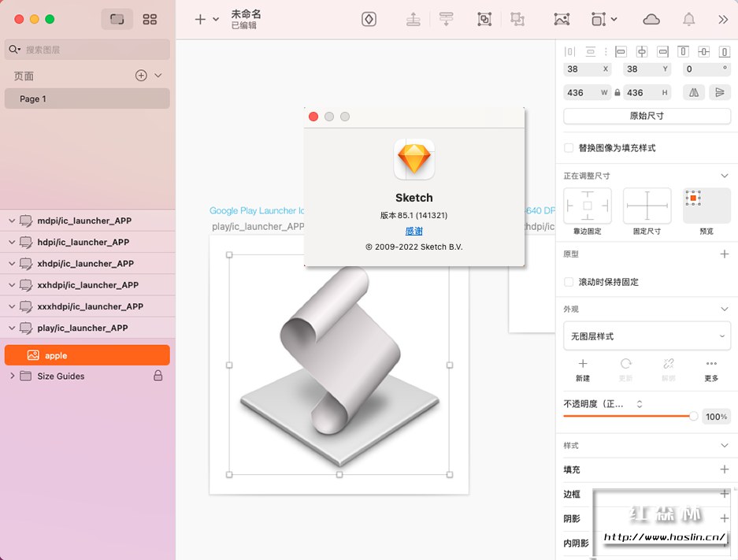Enable 滚动时保持固定 checkbox
The width and height of the screenshot is (738, 560).
pos(569,282)
